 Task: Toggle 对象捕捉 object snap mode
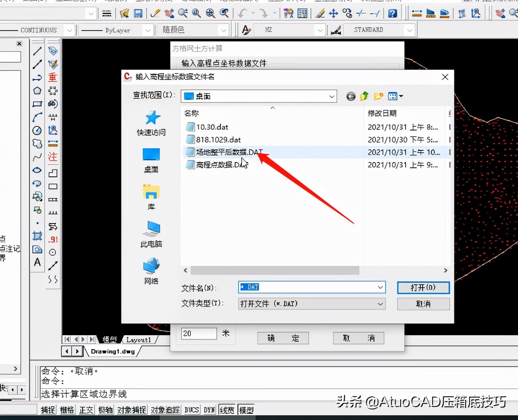click(132, 410)
